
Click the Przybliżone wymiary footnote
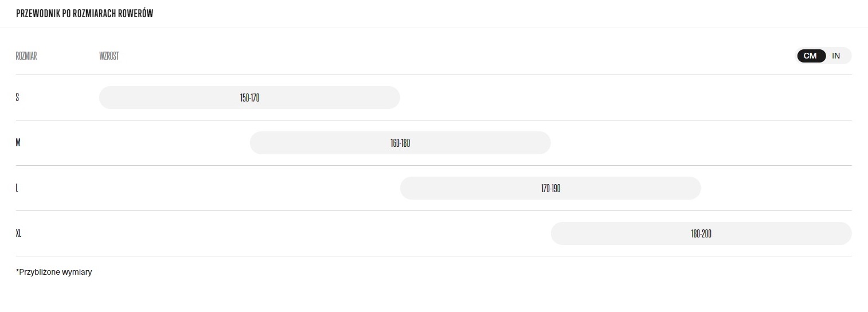54,272
